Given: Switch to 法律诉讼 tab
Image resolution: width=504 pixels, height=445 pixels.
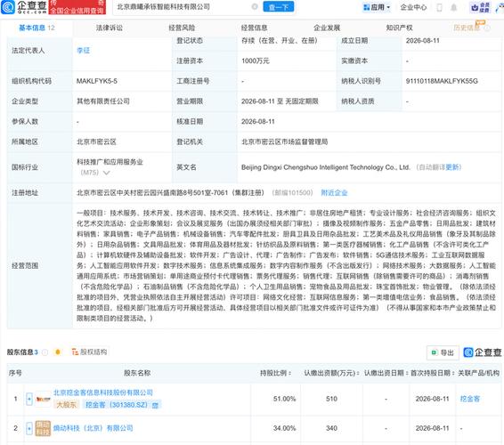Looking at the screenshot, I should [110, 28].
